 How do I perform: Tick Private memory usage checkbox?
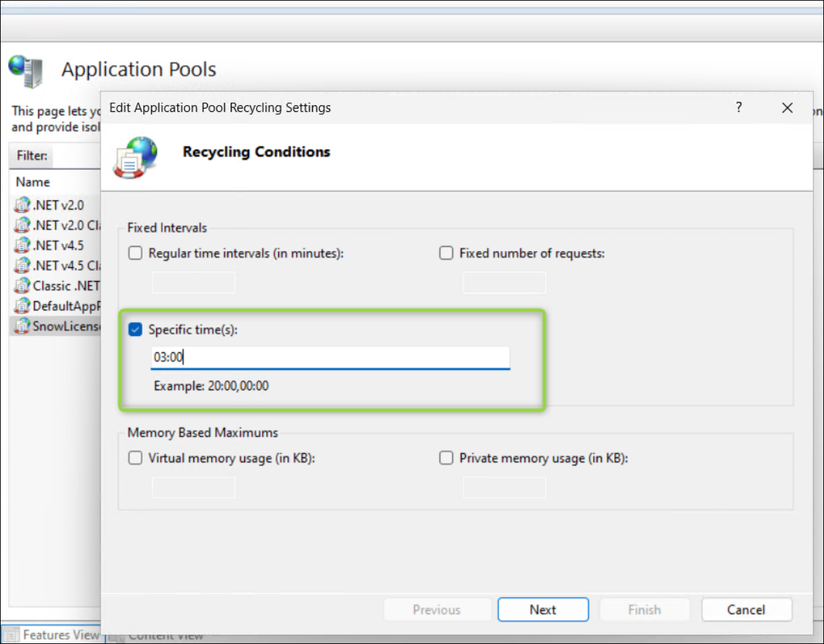click(x=446, y=458)
